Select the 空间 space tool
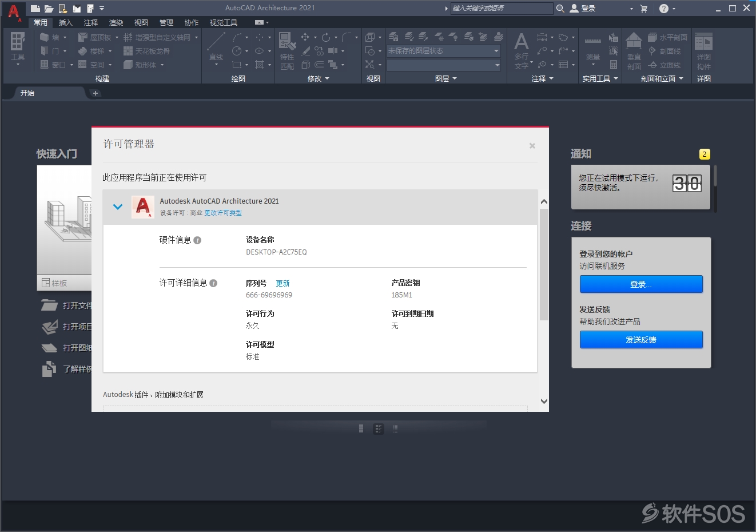This screenshot has width=756, height=532. point(91,65)
